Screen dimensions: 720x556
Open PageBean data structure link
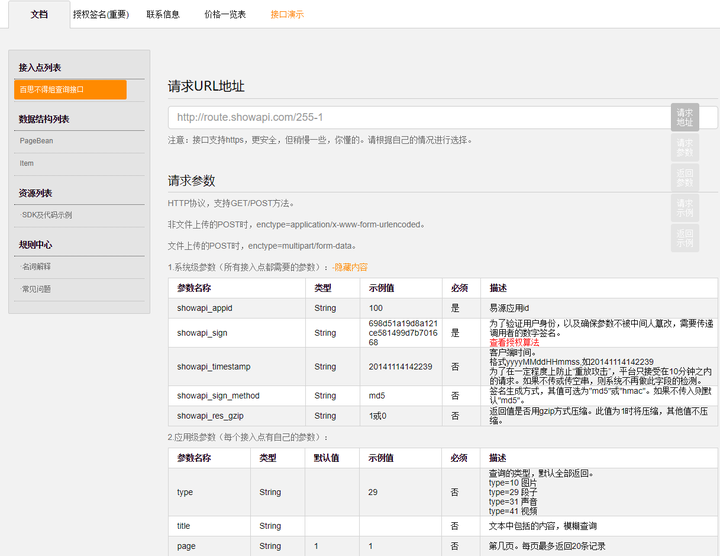click(36, 141)
